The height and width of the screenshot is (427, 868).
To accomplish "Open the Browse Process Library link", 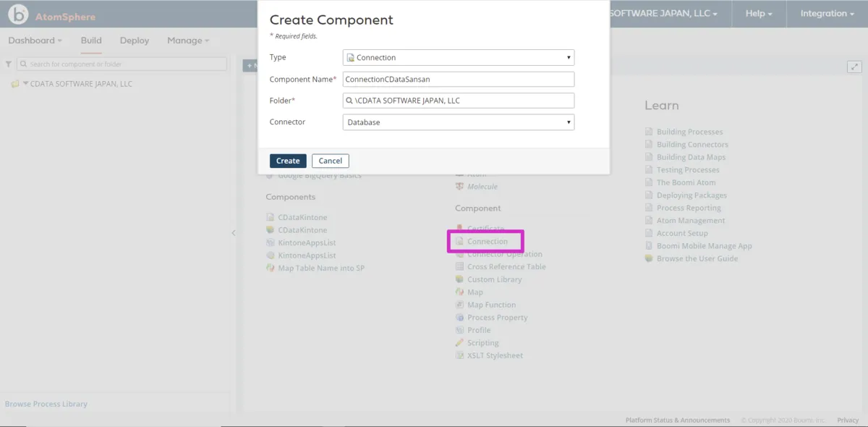I will tap(46, 404).
